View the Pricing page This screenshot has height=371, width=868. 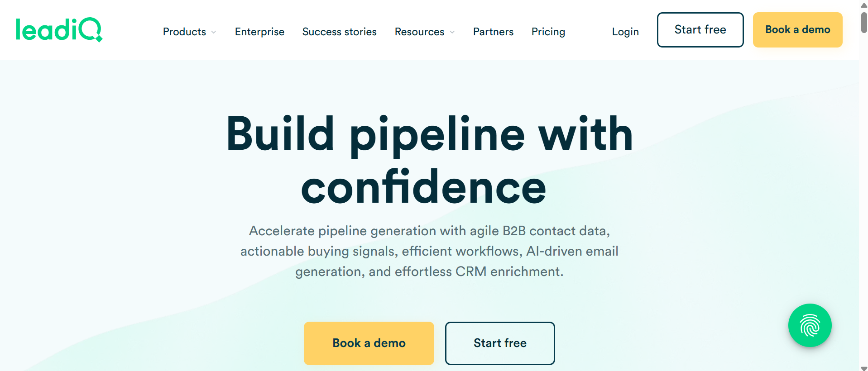pyautogui.click(x=548, y=32)
